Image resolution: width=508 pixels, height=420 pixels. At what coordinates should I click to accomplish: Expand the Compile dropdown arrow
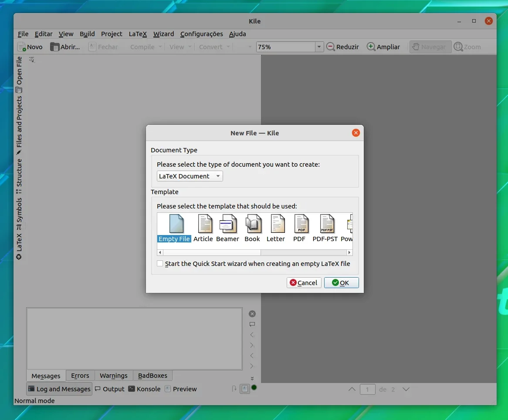click(160, 47)
